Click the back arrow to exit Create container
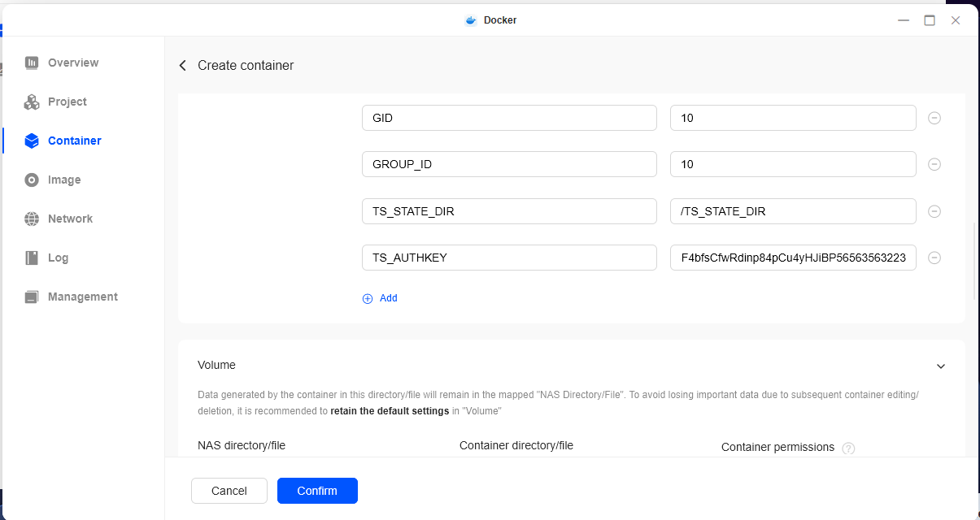The height and width of the screenshot is (520, 980). tap(182, 65)
